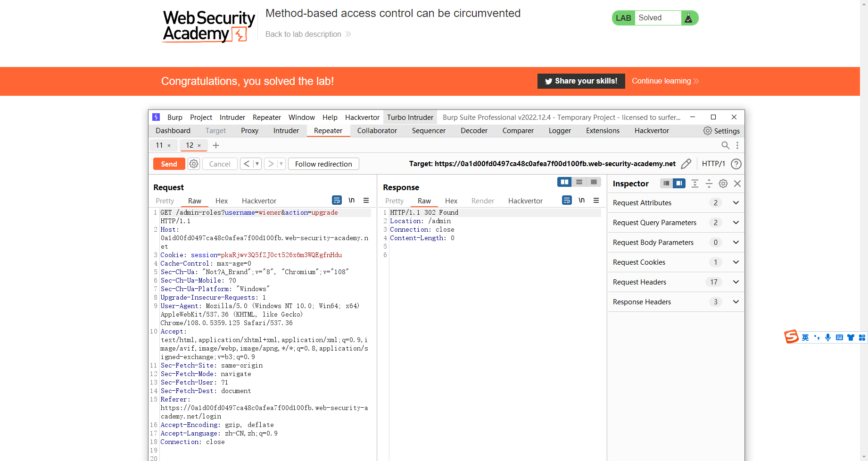Open the Intruder menu in menu bar

pyautogui.click(x=232, y=117)
